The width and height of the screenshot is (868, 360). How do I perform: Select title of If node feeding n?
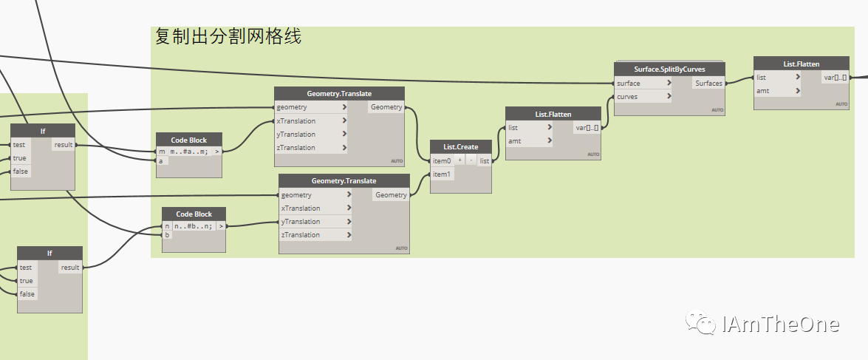tap(49, 253)
